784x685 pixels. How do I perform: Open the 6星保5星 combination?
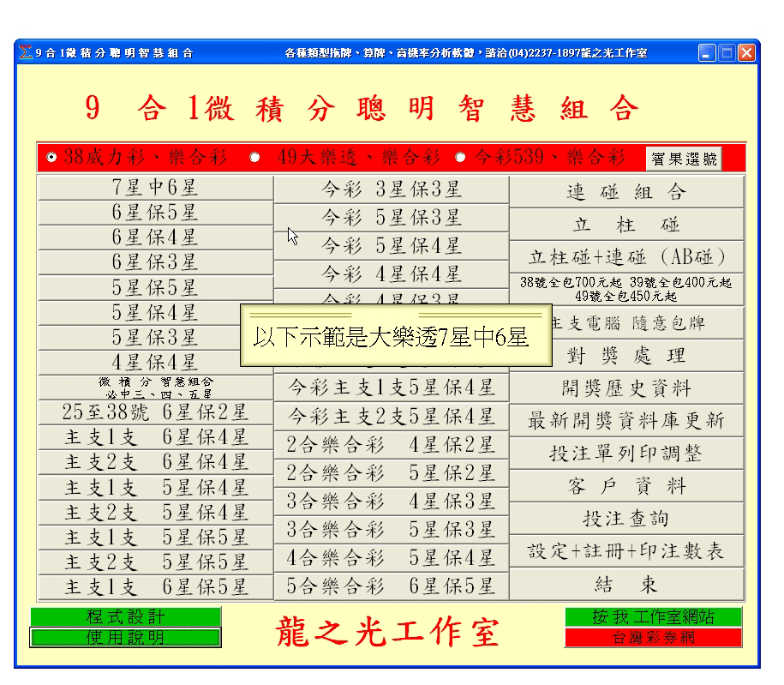(155, 213)
